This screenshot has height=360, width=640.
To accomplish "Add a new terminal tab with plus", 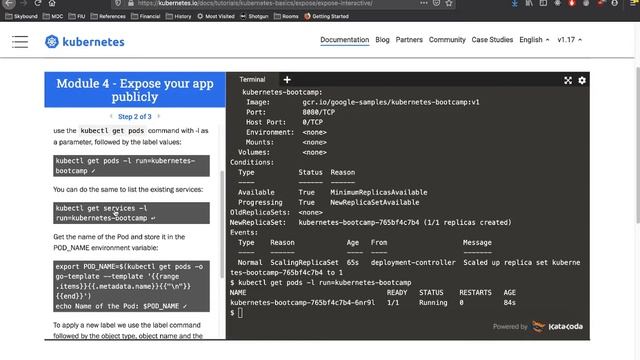I will (287, 80).
